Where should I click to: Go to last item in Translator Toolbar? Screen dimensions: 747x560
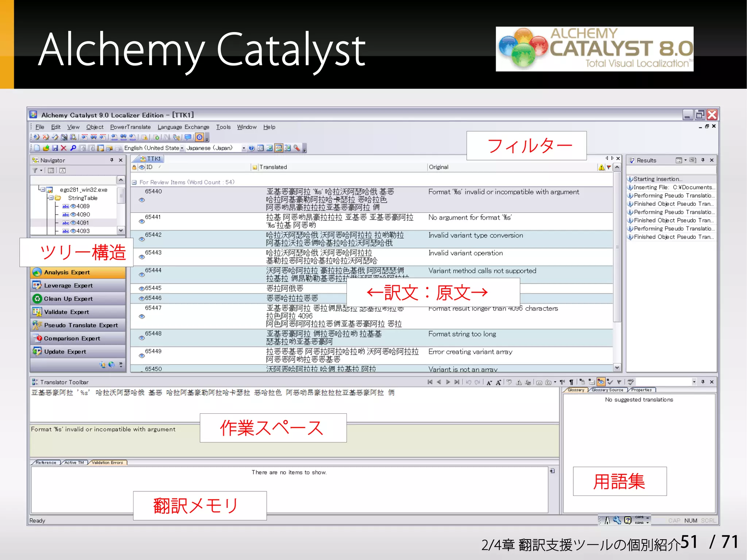(x=457, y=382)
